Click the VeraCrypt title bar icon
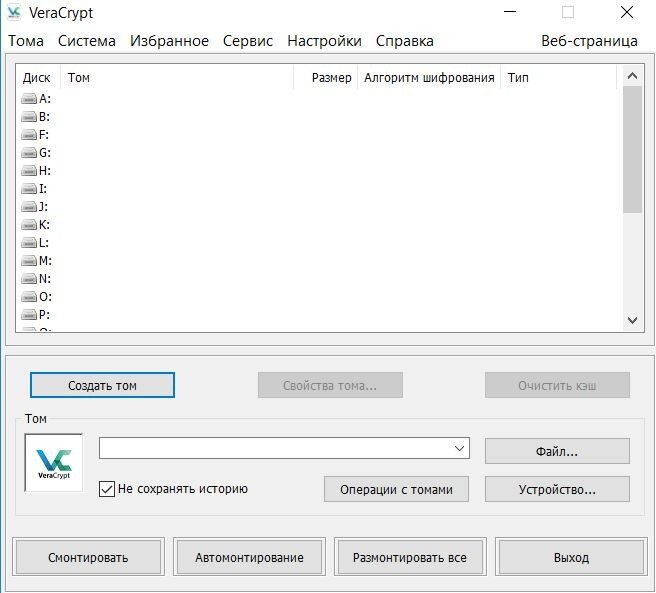 coord(14,12)
